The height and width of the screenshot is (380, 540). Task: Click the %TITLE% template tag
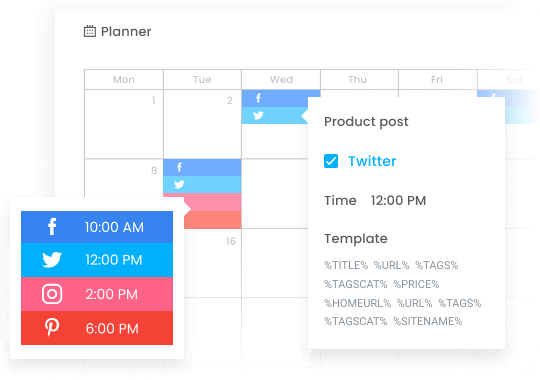[x=346, y=265]
